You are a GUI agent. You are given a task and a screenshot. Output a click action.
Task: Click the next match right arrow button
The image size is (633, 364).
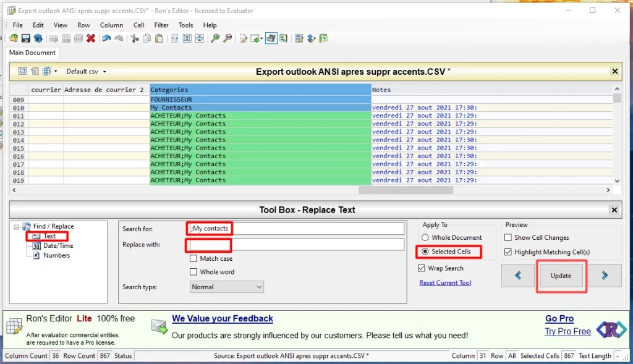[x=605, y=276]
